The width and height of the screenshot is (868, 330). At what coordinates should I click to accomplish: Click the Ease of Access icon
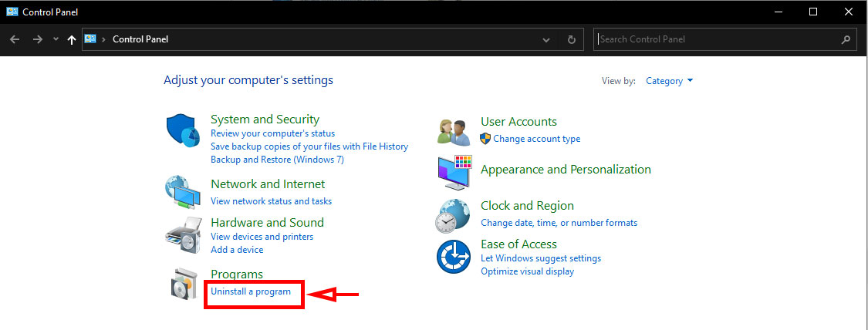tap(454, 257)
